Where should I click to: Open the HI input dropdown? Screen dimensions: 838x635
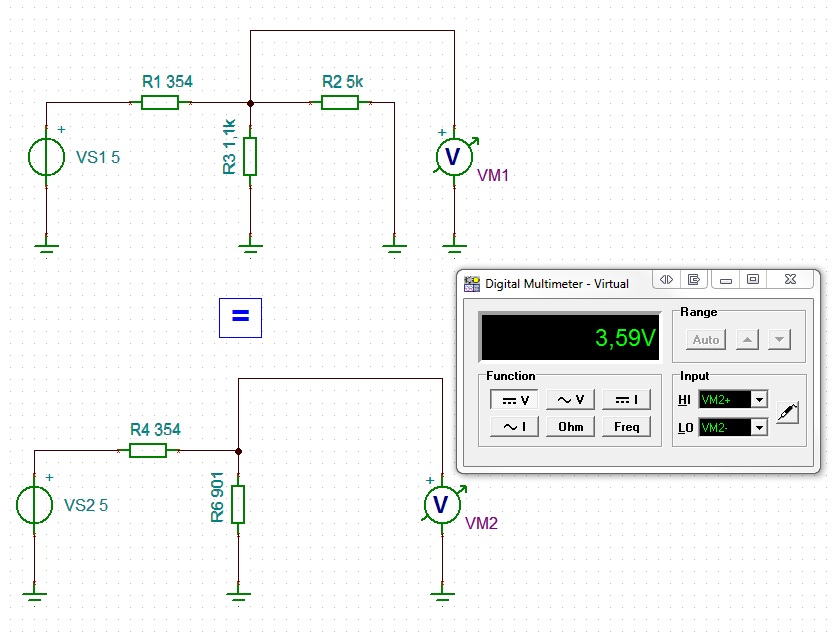point(759,399)
